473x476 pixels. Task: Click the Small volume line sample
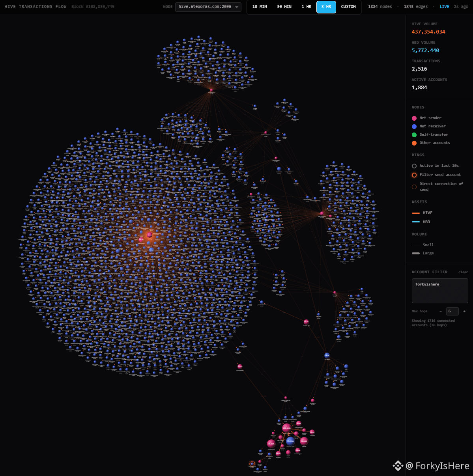coord(416,245)
